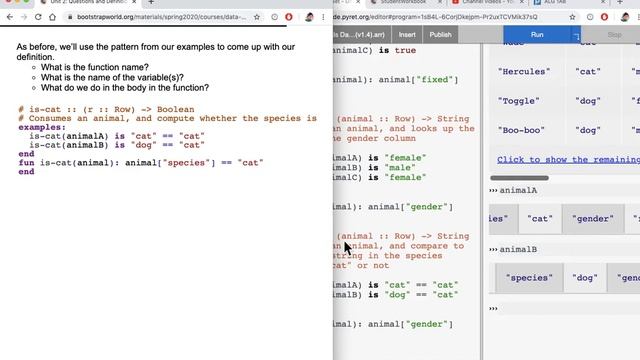Click "gender" header in animalA row output

[x=593, y=219]
